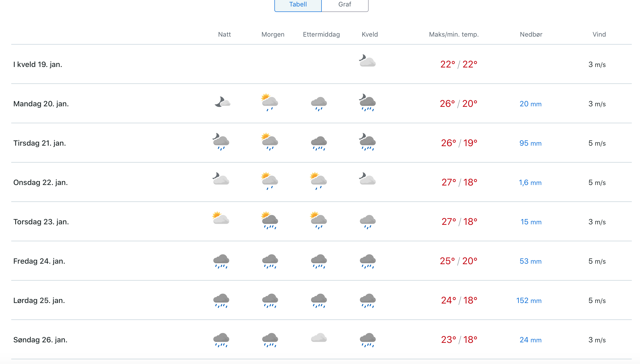Expand the I kveld 19. jan. row
The height and width of the screenshot is (364, 640).
[321, 64]
